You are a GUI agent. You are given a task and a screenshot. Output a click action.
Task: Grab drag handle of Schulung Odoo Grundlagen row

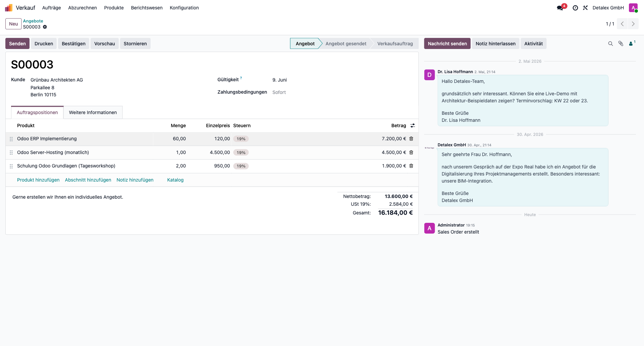click(x=11, y=166)
